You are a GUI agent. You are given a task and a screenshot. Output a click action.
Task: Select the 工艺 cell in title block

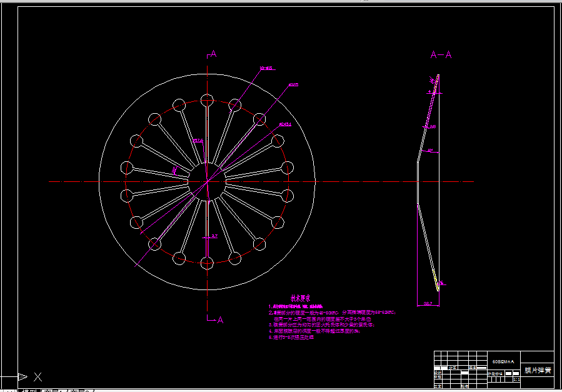437,386
